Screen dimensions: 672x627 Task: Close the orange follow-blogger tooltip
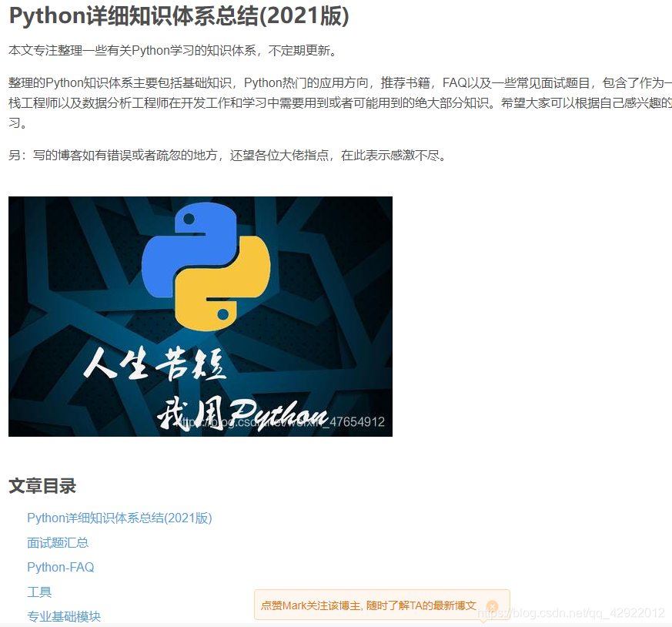(493, 606)
